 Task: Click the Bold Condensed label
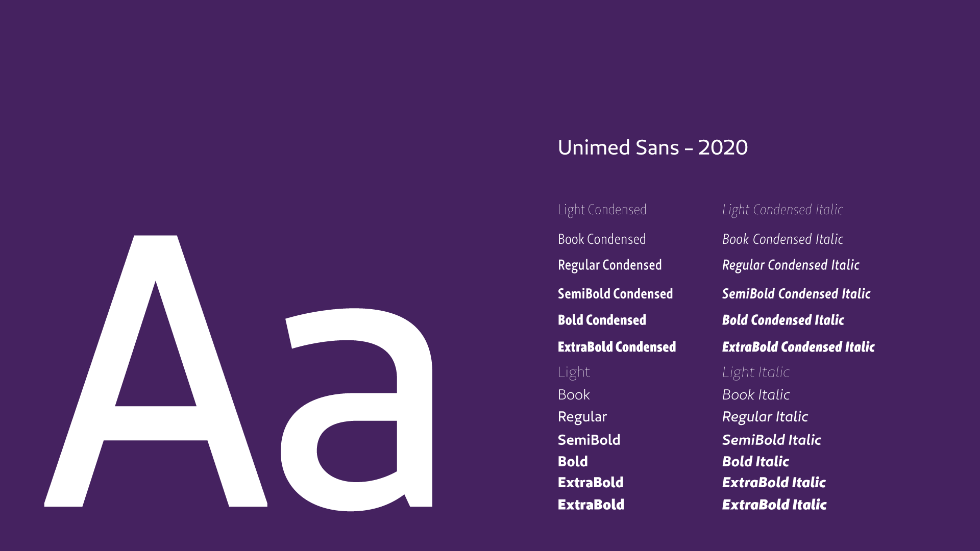tap(602, 320)
